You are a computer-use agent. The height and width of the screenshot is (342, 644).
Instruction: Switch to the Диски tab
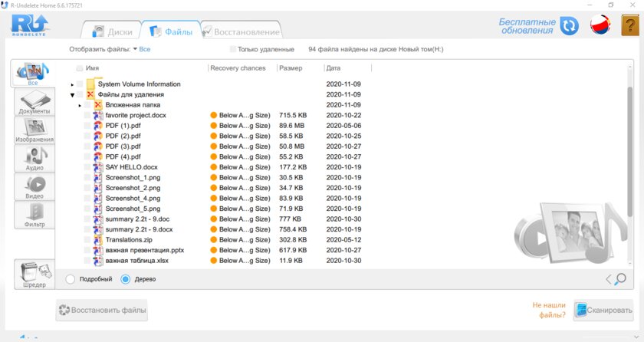(x=112, y=31)
